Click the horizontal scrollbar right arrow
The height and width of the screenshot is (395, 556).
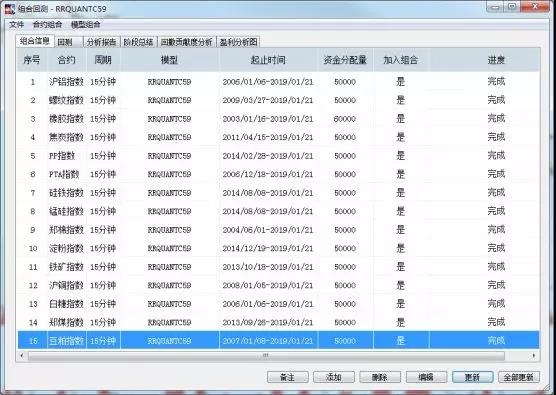coord(534,355)
